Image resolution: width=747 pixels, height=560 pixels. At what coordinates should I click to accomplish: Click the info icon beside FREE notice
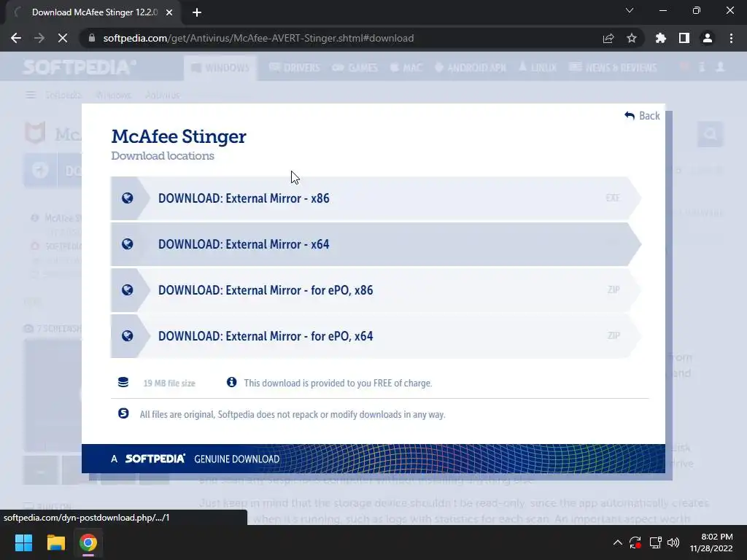231,382
